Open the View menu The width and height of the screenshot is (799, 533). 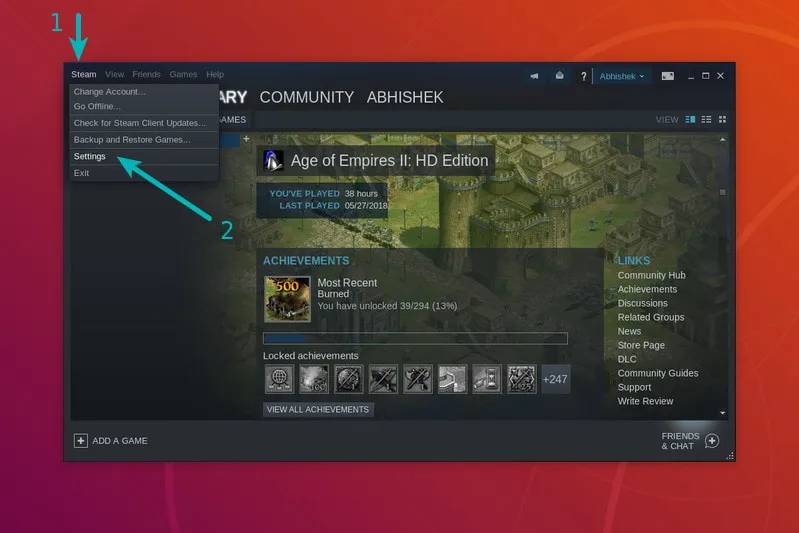point(115,74)
